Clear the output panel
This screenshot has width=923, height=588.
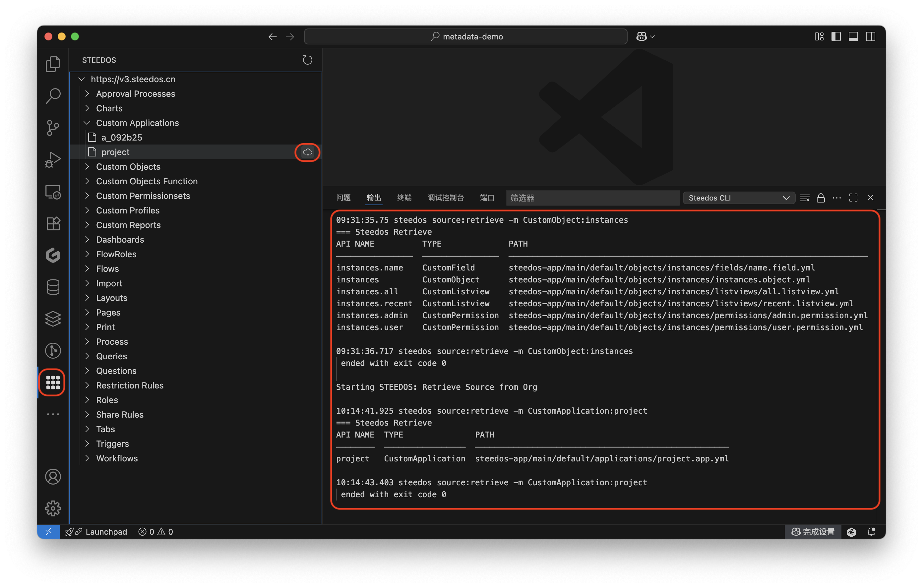pyautogui.click(x=805, y=198)
